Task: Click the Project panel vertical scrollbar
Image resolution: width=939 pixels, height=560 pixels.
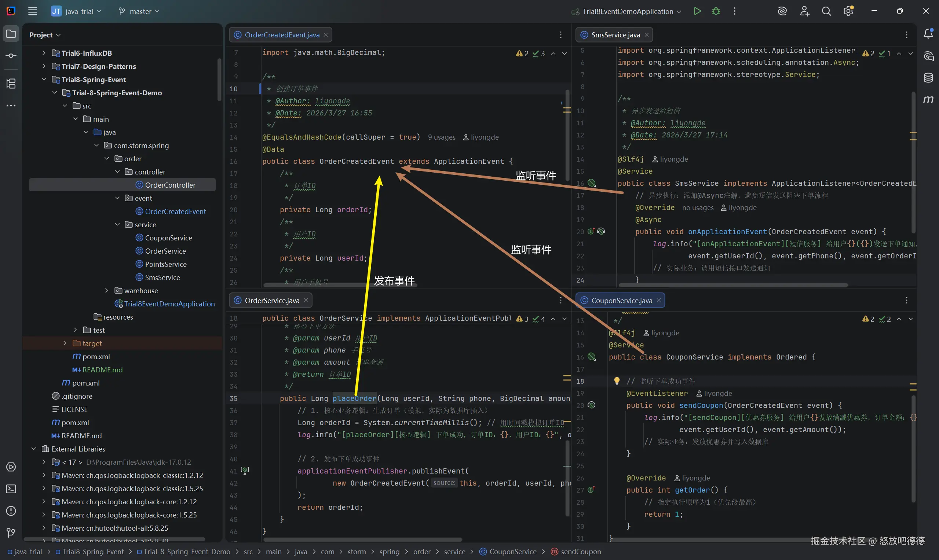Action: click(x=219, y=79)
